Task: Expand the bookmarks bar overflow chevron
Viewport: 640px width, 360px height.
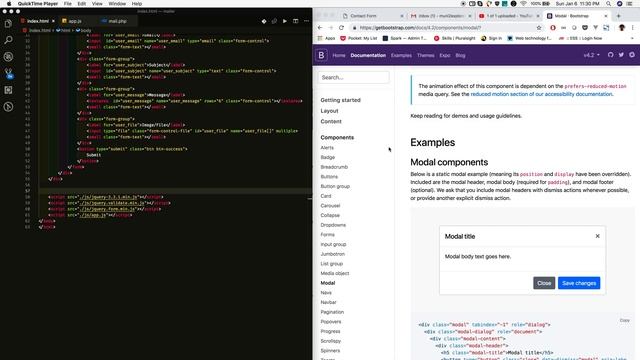Action: tap(632, 38)
